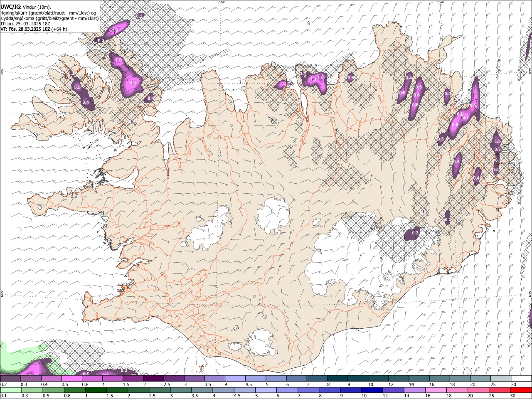The width and height of the screenshot is (532, 399).
Task: Select the dusky mauve first swatch in upper legend row
Action: coord(10,378)
